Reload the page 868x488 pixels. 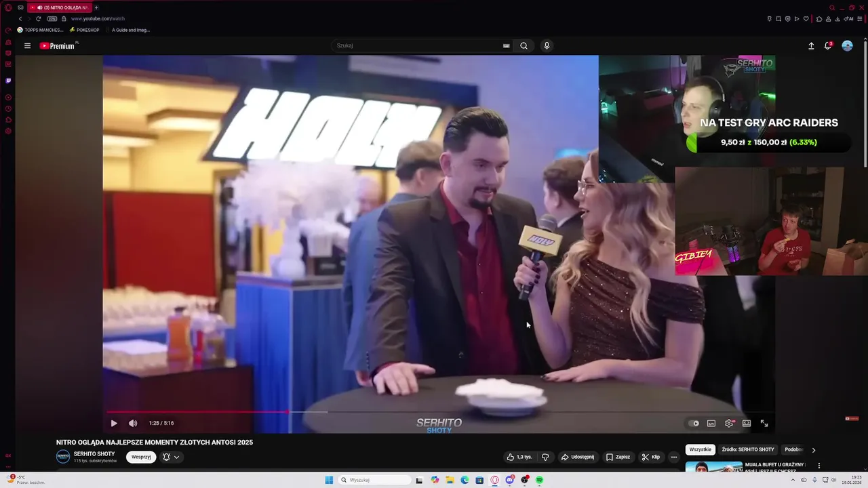pos(38,18)
